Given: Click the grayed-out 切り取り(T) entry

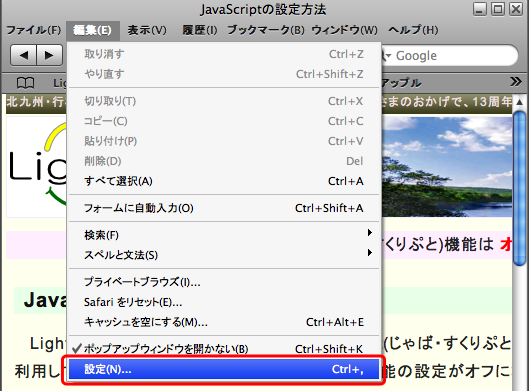Looking at the screenshot, I should (x=224, y=101).
